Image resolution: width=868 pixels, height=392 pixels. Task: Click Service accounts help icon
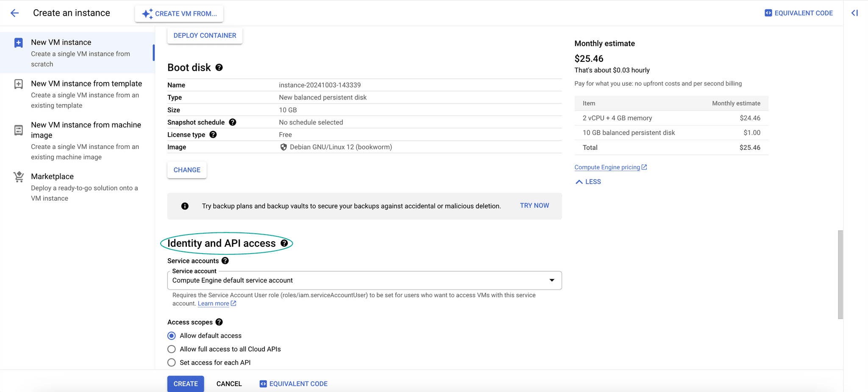point(225,261)
